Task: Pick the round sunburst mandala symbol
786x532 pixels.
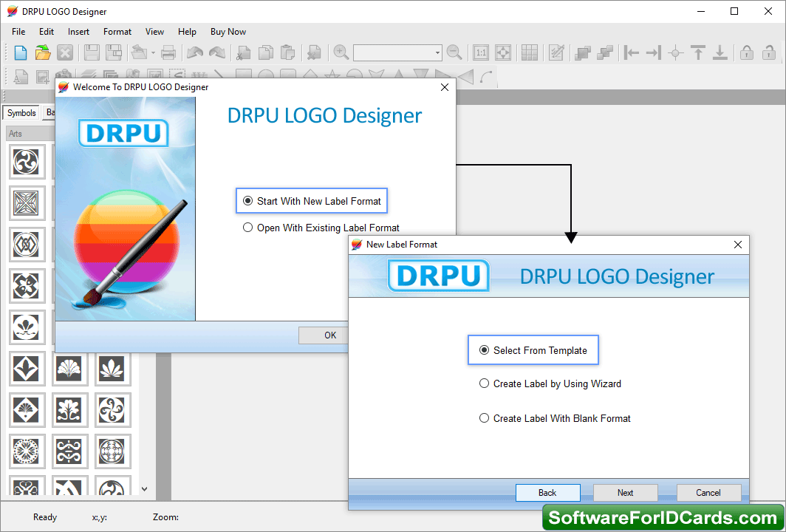Action: pyautogui.click(x=27, y=451)
